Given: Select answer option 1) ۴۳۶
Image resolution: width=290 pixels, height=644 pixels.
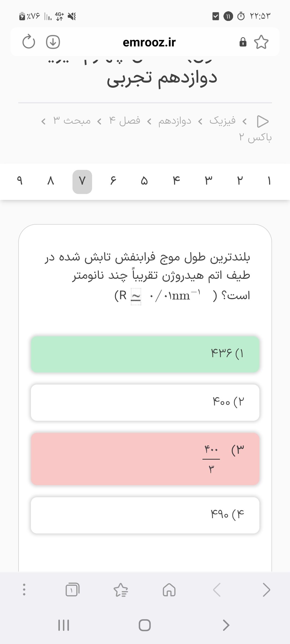Looking at the screenshot, I should 145,354.
